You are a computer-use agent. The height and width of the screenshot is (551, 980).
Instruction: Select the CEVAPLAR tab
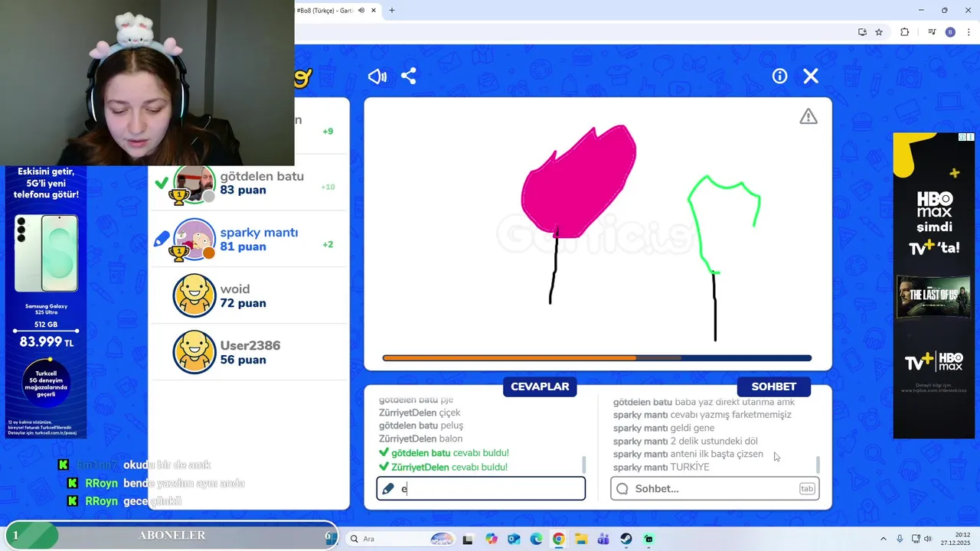[x=540, y=386]
